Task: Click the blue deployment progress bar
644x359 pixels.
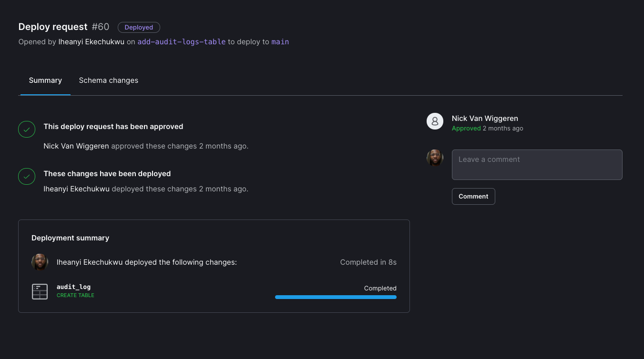Action: pyautogui.click(x=336, y=297)
